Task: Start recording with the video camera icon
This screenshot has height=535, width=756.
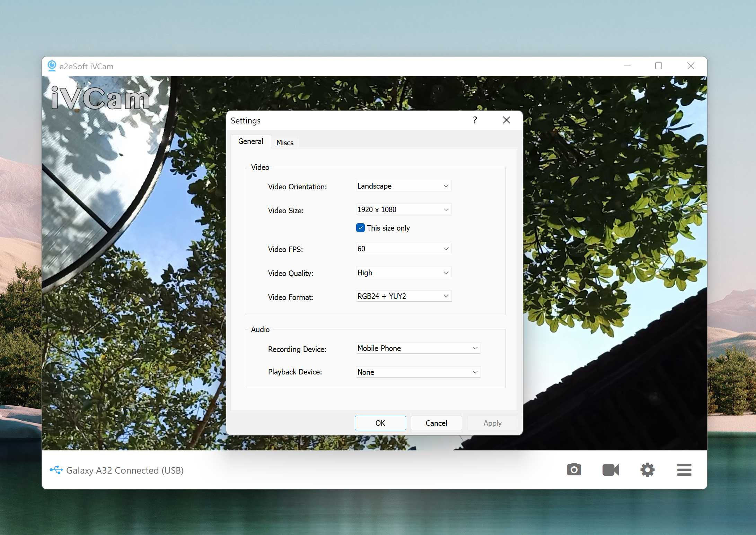Action: coord(610,470)
